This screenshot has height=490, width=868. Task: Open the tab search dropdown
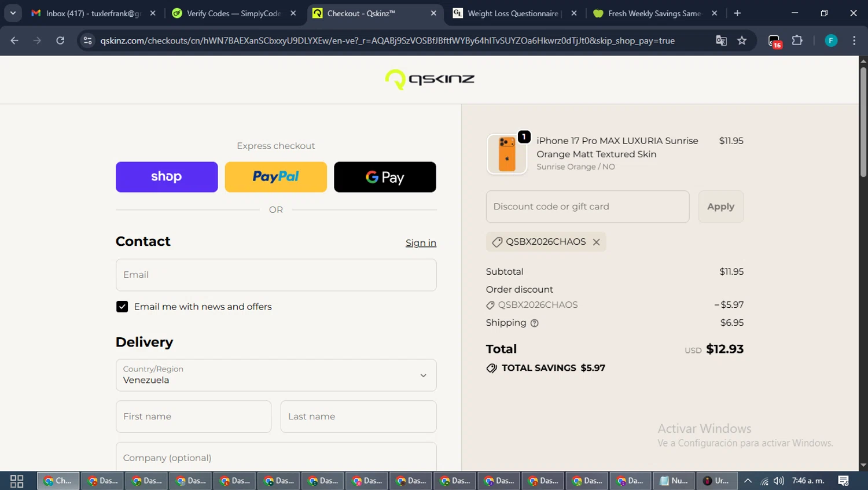13,13
